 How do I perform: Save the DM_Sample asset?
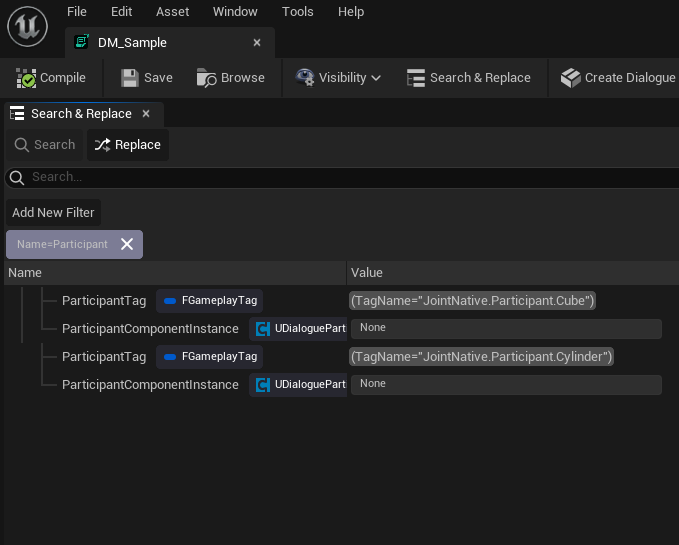(x=147, y=78)
